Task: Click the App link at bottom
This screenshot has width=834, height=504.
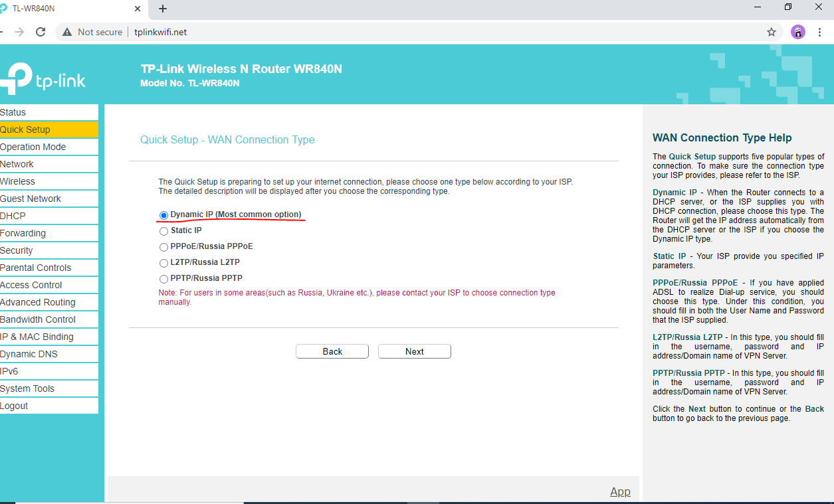Action: [x=620, y=491]
